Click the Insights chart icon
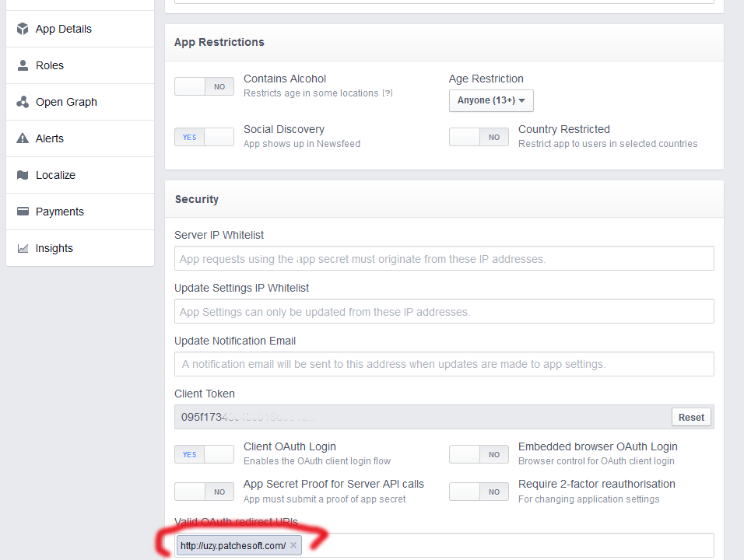 click(x=23, y=248)
